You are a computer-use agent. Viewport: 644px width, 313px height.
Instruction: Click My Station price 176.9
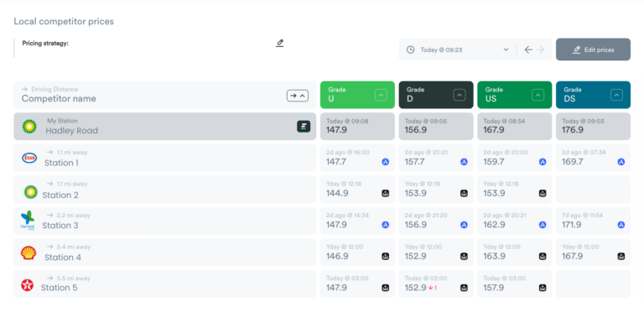click(x=573, y=130)
